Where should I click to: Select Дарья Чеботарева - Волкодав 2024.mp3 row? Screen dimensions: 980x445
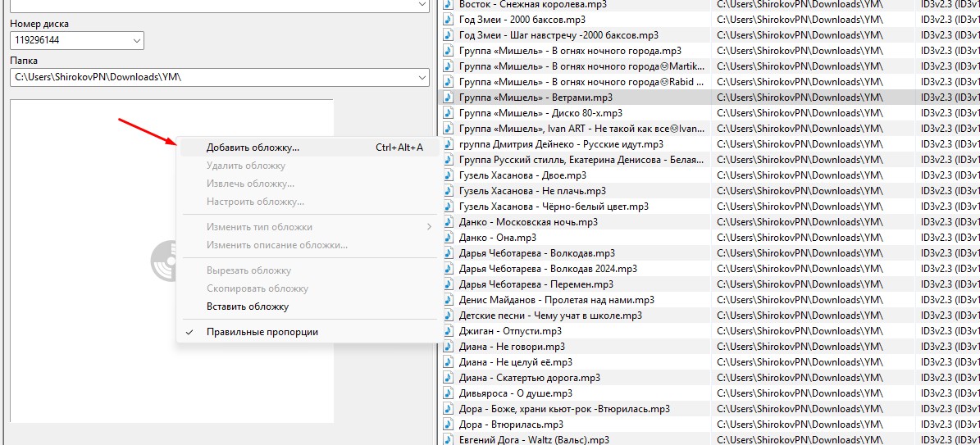547,269
